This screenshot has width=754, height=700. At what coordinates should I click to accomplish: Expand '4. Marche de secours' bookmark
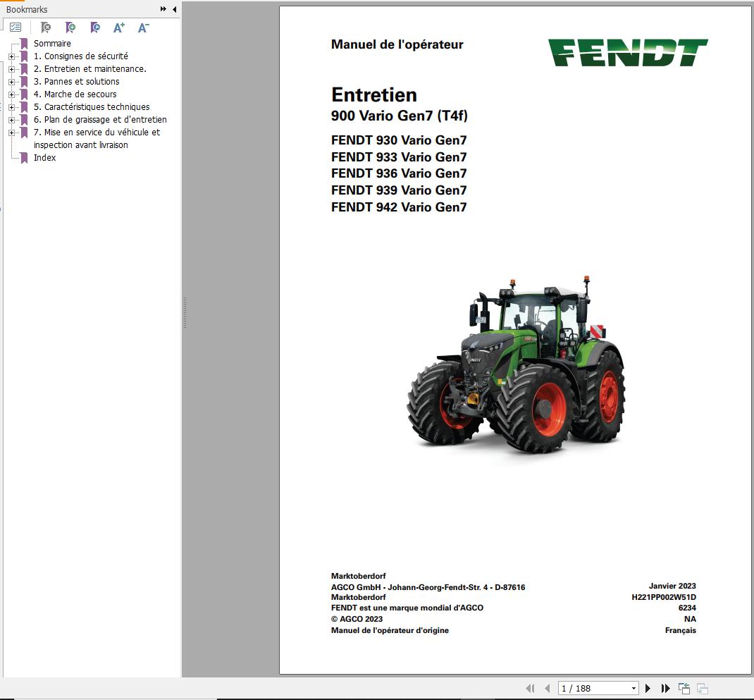(x=11, y=94)
